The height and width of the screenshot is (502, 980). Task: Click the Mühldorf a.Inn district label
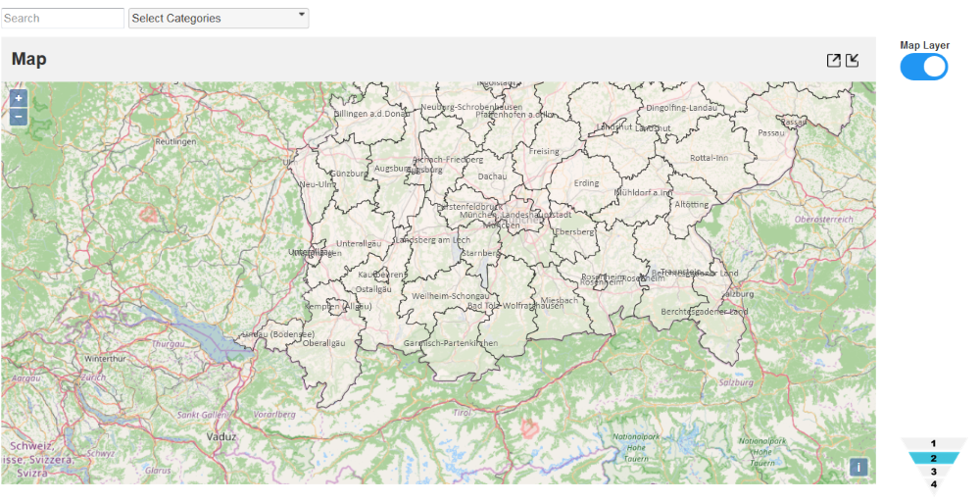click(644, 192)
